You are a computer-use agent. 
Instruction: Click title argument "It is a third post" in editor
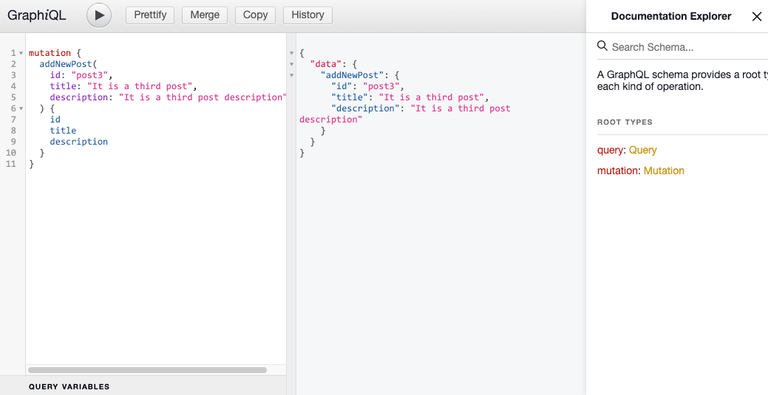pyautogui.click(x=140, y=86)
